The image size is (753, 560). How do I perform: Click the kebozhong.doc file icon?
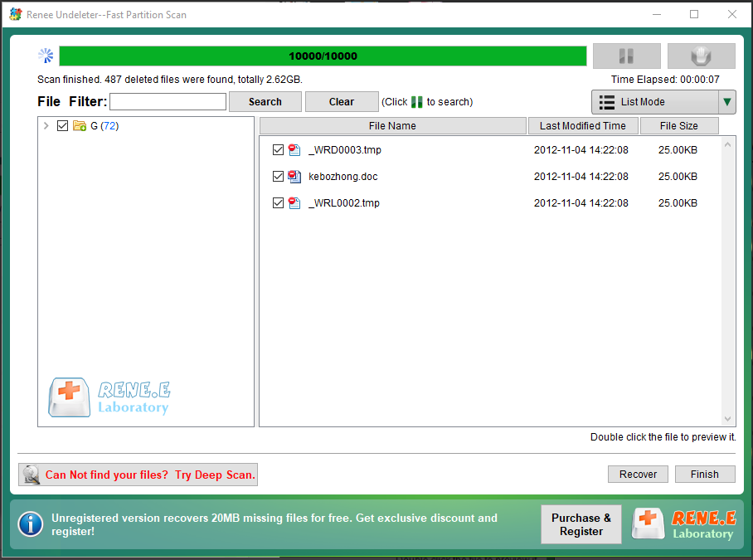tap(294, 177)
